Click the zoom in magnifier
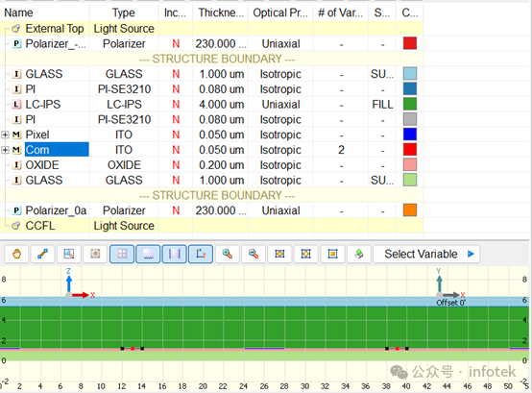The height and width of the screenshot is (393, 532). tap(227, 254)
